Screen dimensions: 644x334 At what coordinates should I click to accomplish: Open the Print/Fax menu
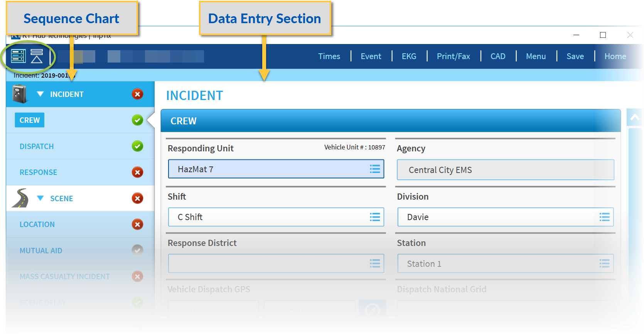tap(453, 56)
